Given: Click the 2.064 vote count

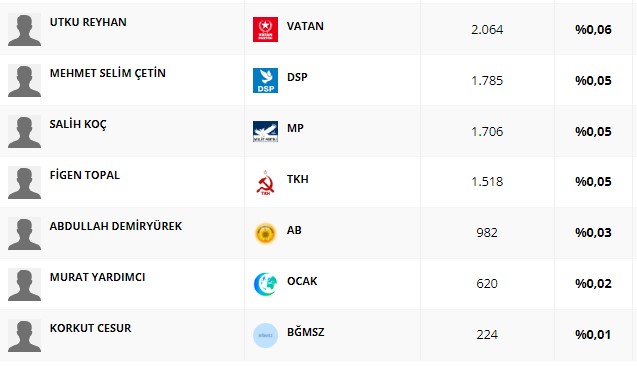Looking at the screenshot, I should click(x=487, y=30).
